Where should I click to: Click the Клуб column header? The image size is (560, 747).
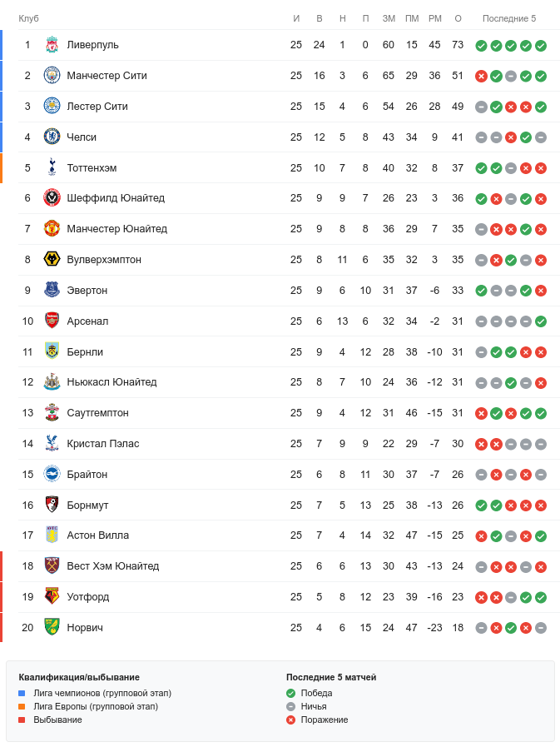(29, 19)
